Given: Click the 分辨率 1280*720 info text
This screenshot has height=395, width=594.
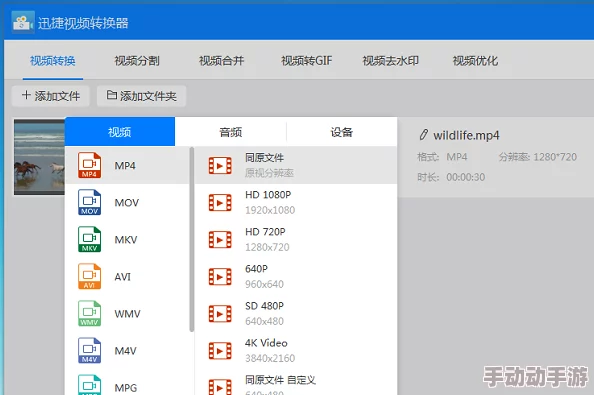Looking at the screenshot, I should coord(538,157).
